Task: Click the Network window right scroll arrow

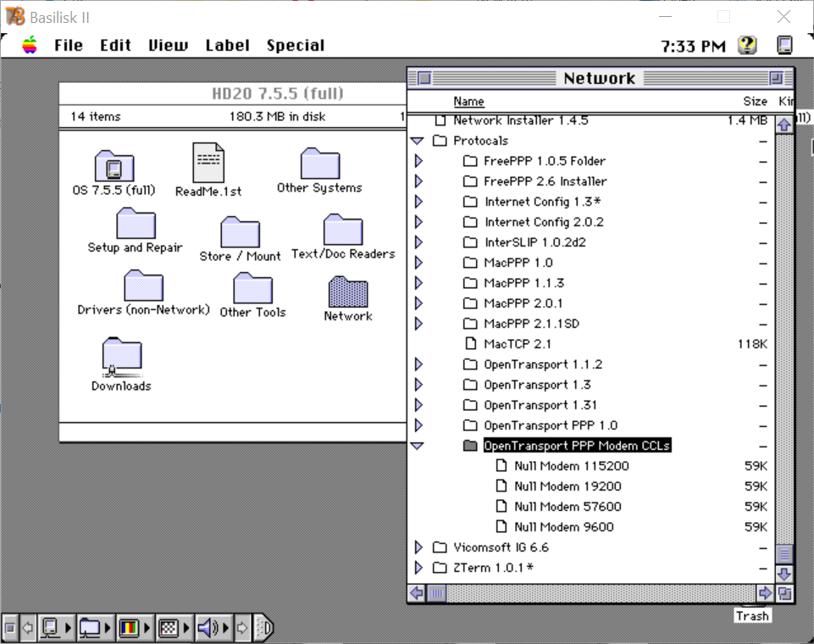Action: pos(765,593)
